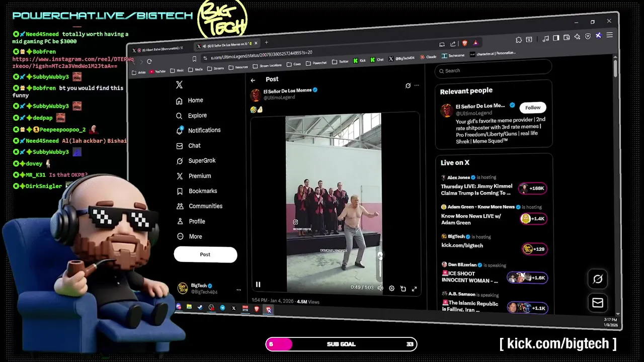Click picture-in-picture icon next to video settings

coord(403,289)
